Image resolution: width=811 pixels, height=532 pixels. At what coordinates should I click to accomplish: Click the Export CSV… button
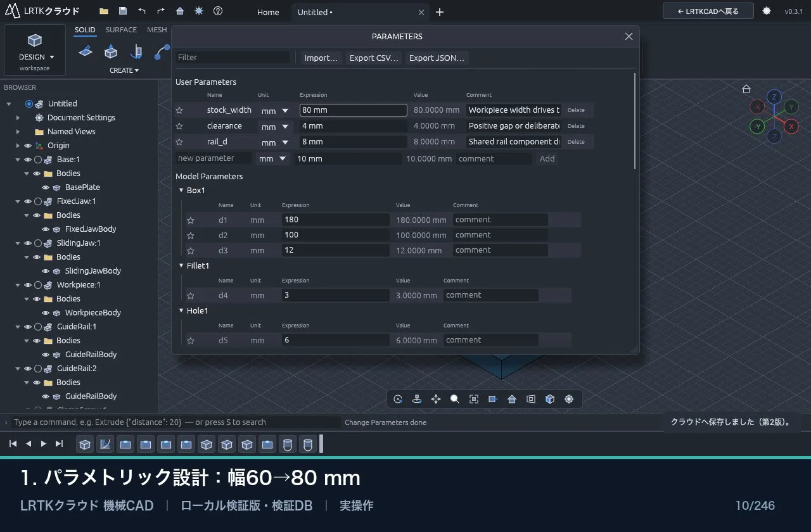[374, 58]
